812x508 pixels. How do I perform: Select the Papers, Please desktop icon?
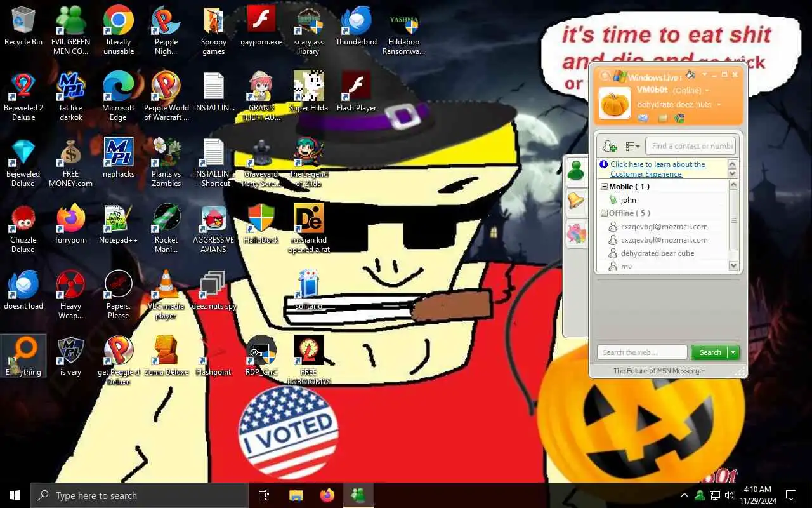119,294
